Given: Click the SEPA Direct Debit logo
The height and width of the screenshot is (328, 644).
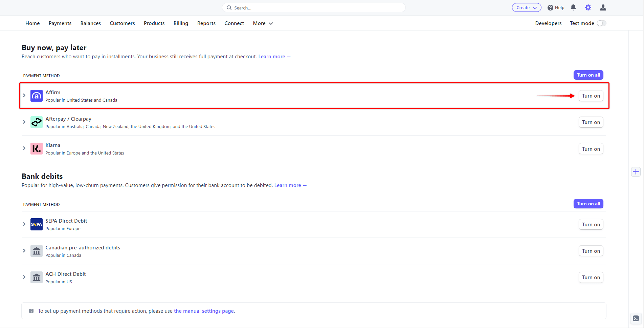Looking at the screenshot, I should (36, 224).
